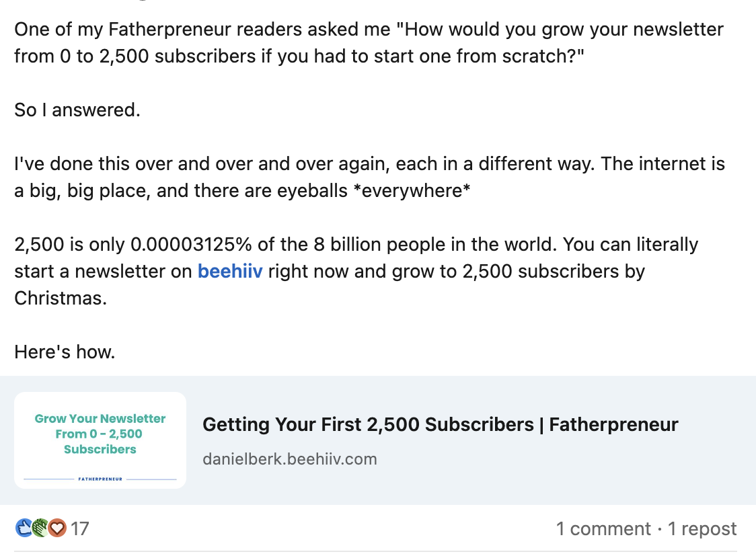Viewport: 756px width, 554px height.
Task: Click the word "*everywhere*" in the post
Action: (412, 190)
